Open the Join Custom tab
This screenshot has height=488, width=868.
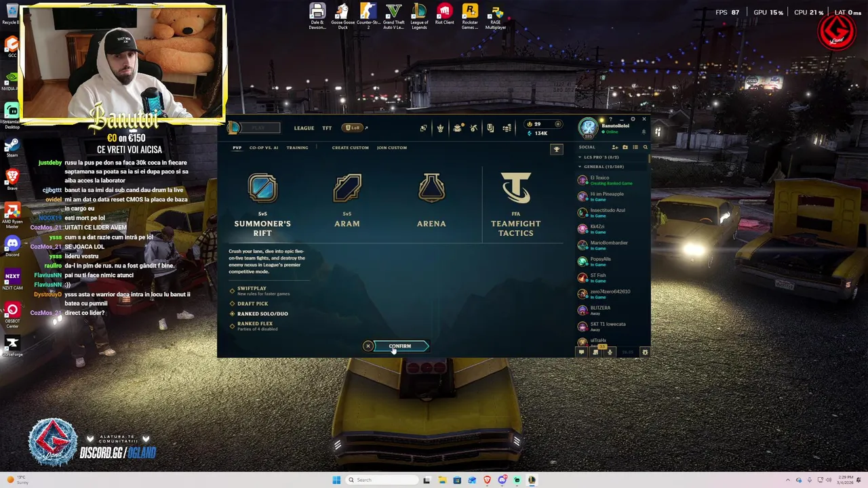click(x=392, y=148)
